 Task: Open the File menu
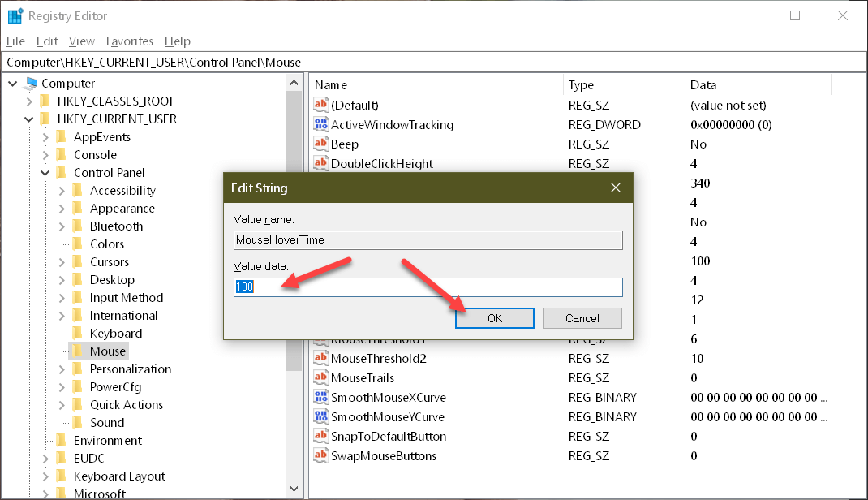coord(15,41)
